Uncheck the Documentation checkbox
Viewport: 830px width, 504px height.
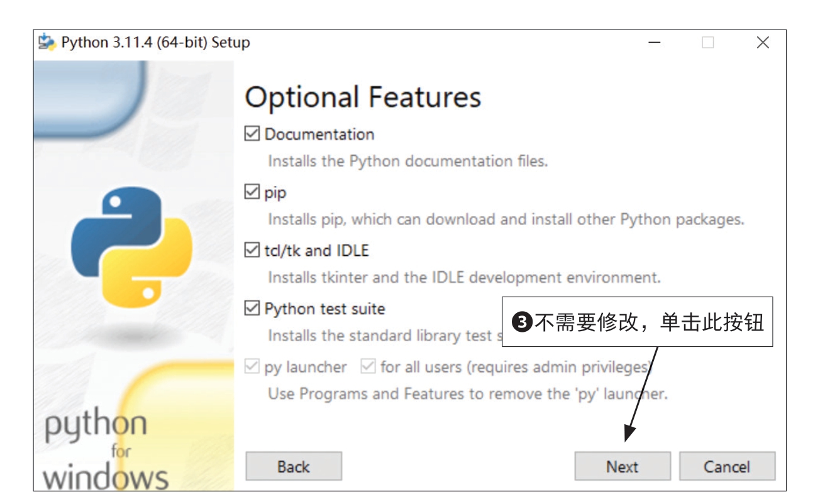[x=252, y=134]
